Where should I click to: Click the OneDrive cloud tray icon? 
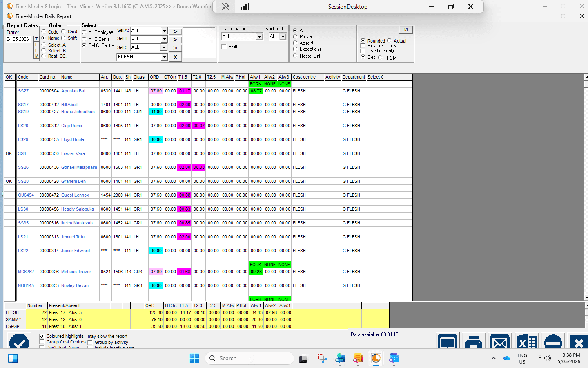coord(507,358)
